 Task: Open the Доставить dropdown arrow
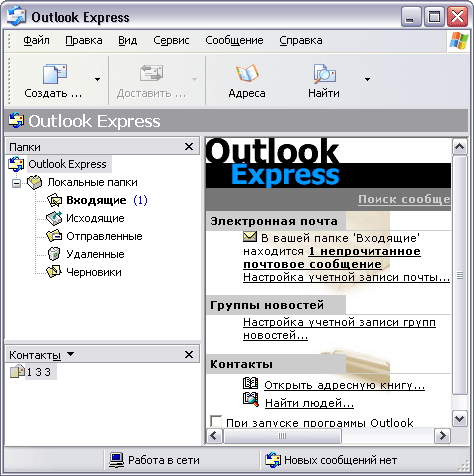(x=194, y=79)
